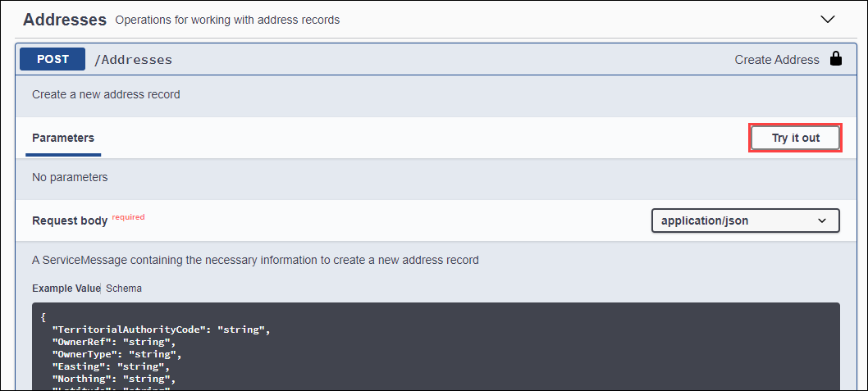This screenshot has height=391, width=868.
Task: Click the /Addresses endpoint path
Action: (x=133, y=60)
